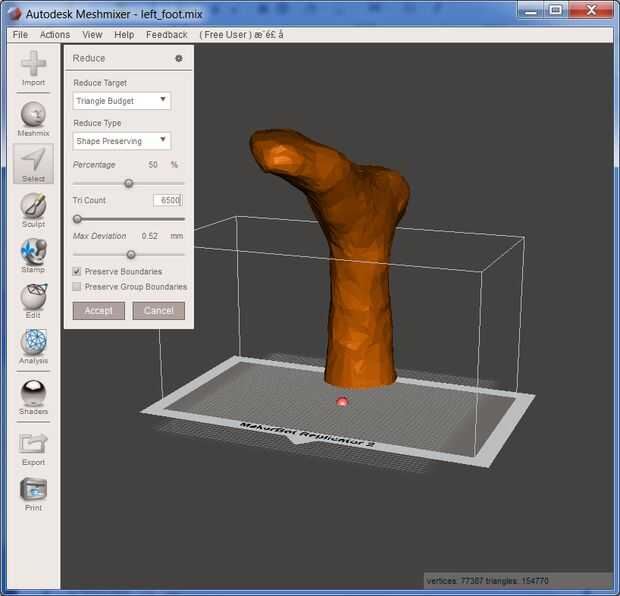Enable Preserve Group Boundaries checkbox
Viewport: 620px width, 596px height.
click(77, 287)
